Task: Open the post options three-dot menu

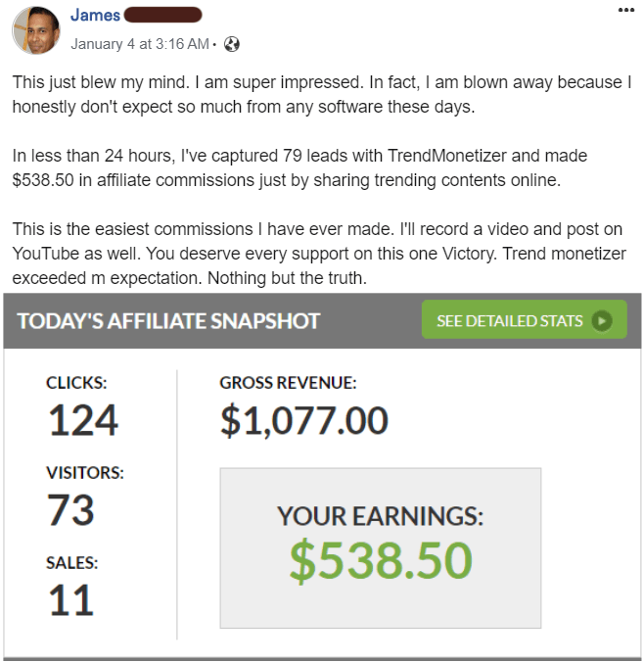Action: (625, 10)
